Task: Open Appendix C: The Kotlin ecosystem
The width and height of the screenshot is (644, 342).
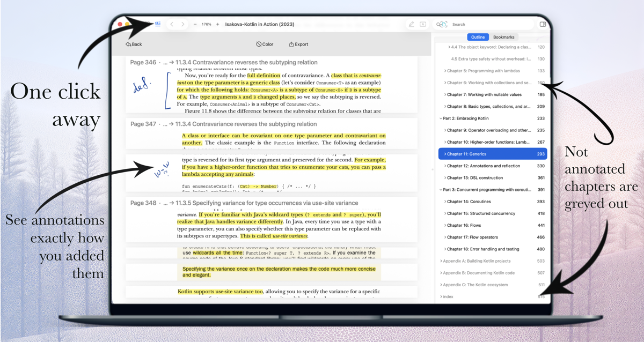Action: coord(493,285)
